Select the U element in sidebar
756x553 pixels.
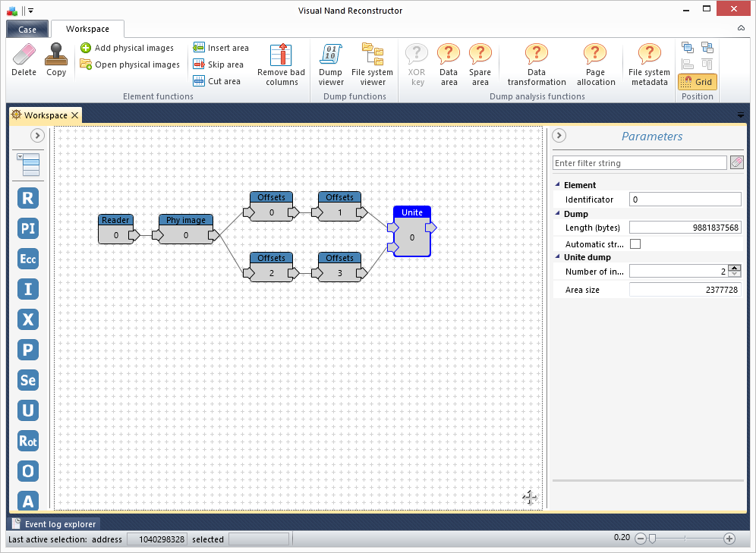pyautogui.click(x=28, y=410)
